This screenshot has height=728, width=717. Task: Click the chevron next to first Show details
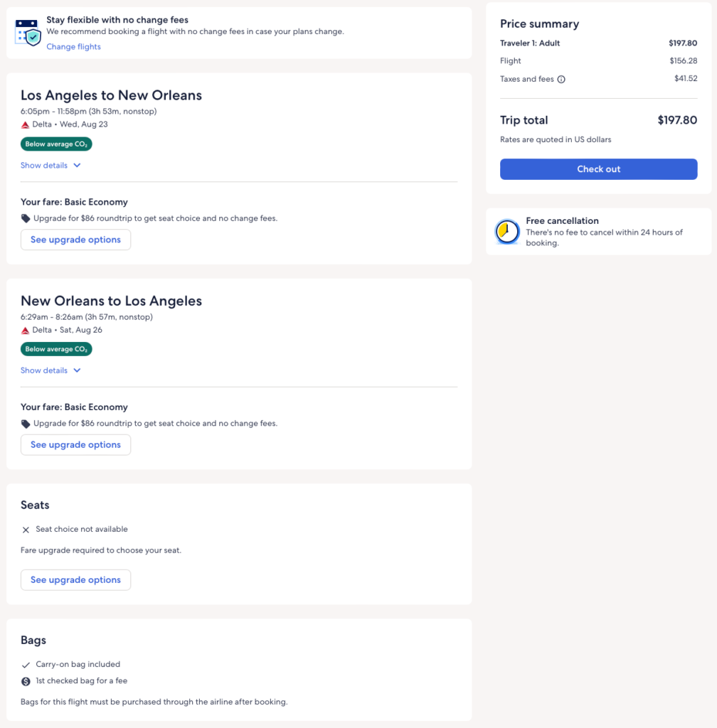click(77, 166)
